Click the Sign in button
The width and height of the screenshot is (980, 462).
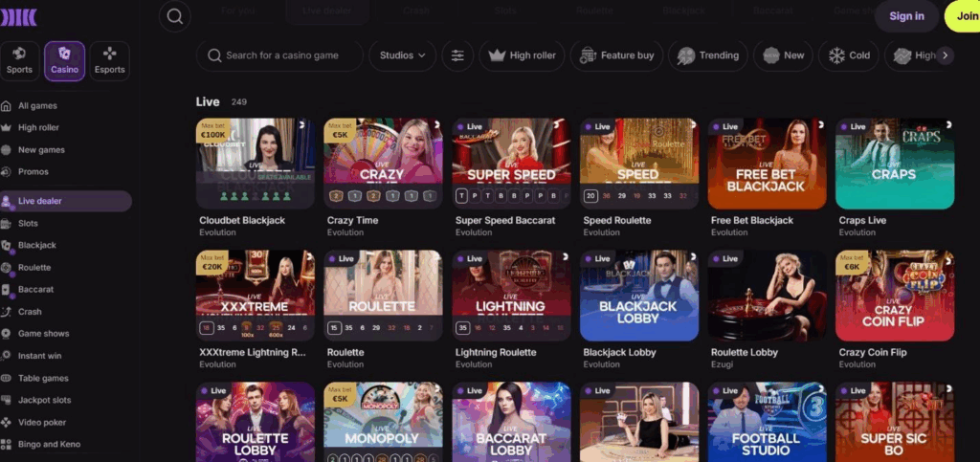[x=906, y=16]
